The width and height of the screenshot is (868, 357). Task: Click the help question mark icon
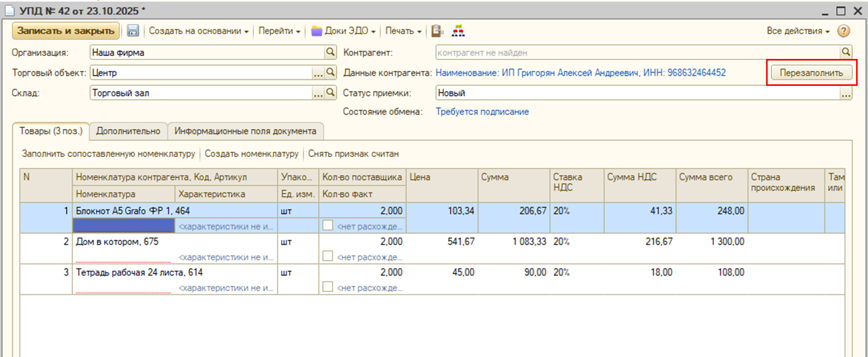843,31
